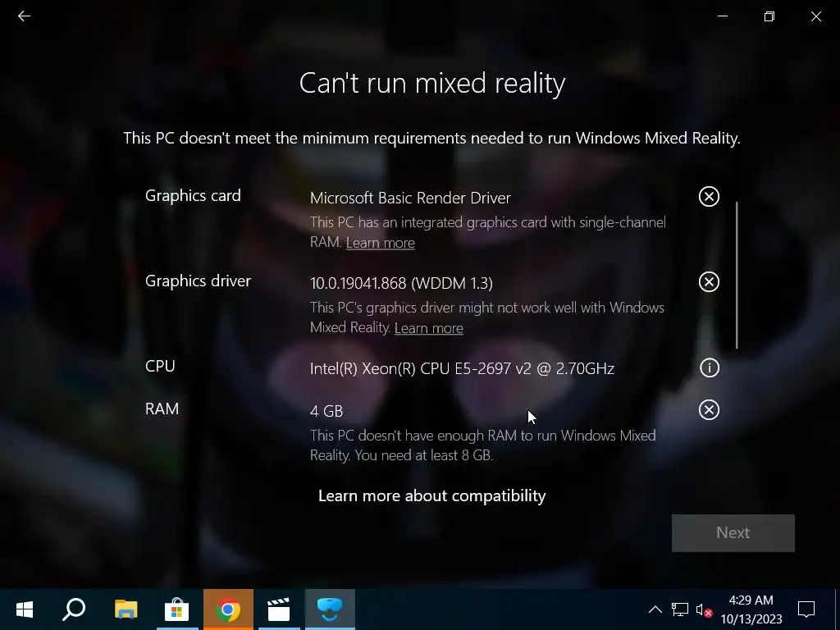This screenshot has width=840, height=630.
Task: Minimize the Mixed Reality Portal window
Action: coord(723,16)
